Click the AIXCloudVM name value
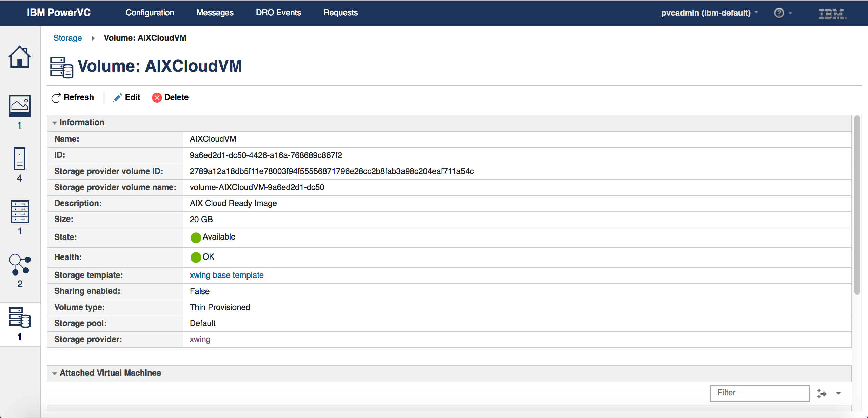The image size is (868, 418). pos(213,139)
